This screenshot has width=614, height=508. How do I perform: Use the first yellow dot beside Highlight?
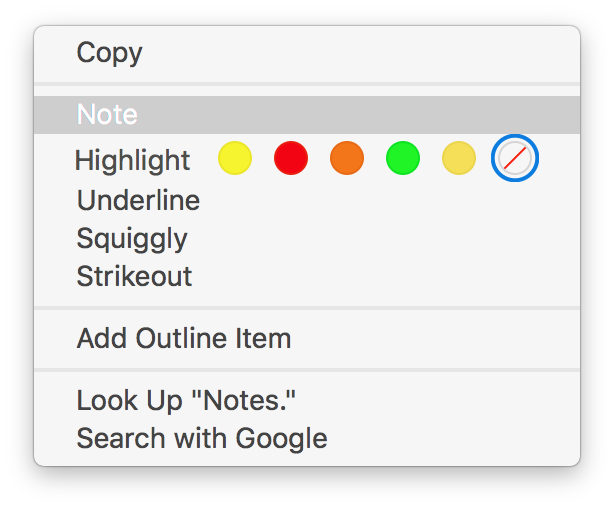point(235,158)
